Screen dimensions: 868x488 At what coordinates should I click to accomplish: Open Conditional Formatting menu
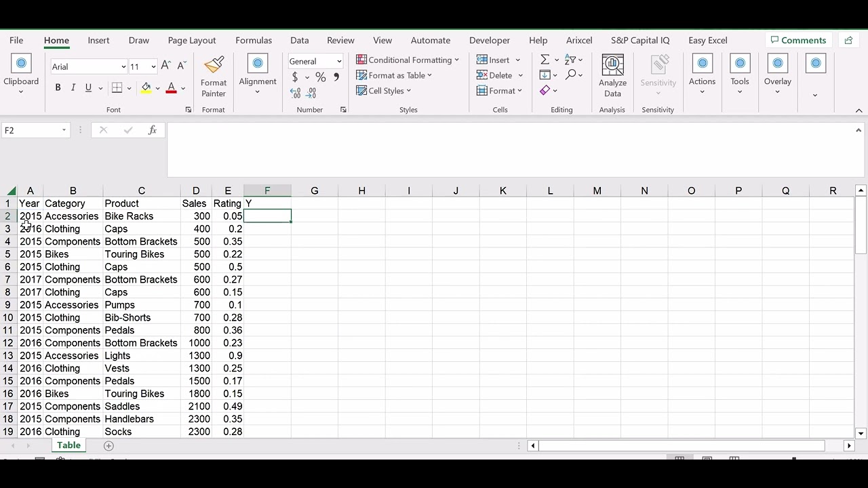(x=408, y=60)
